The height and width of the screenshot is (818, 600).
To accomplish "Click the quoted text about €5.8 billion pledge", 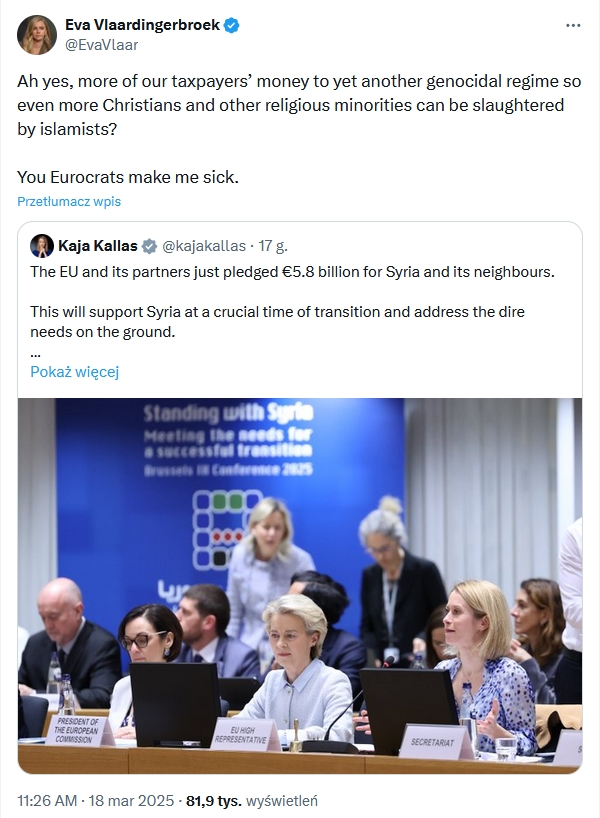I will click(292, 272).
